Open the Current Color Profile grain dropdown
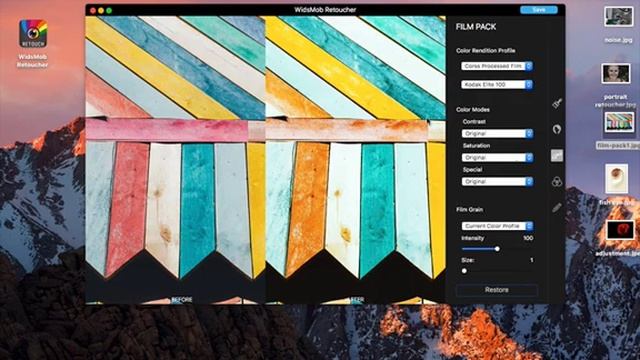Viewport: 640px width, 360px height. click(497, 226)
